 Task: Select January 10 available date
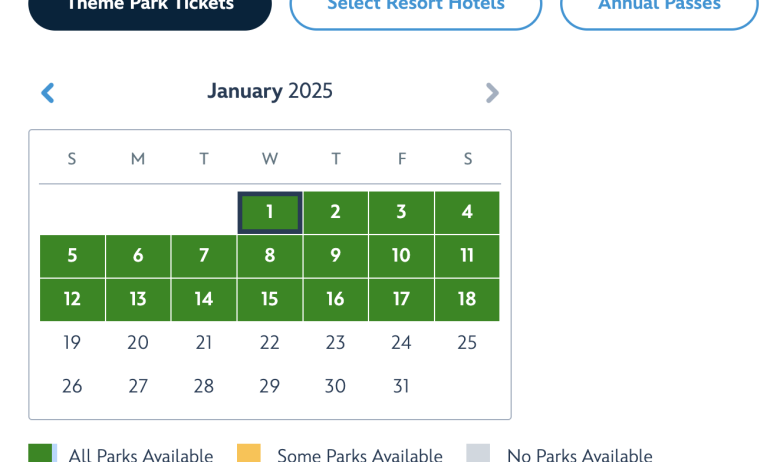401,256
